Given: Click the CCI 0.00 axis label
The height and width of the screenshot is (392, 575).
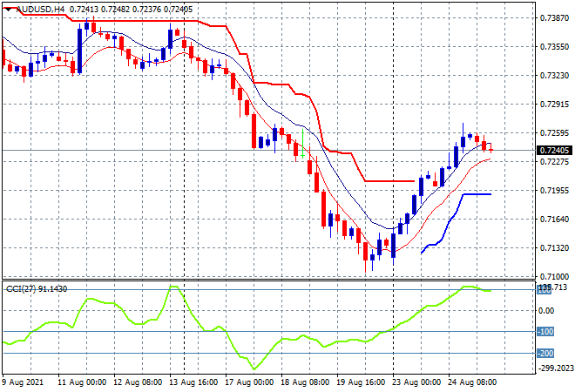Looking at the screenshot, I should coord(546,311).
